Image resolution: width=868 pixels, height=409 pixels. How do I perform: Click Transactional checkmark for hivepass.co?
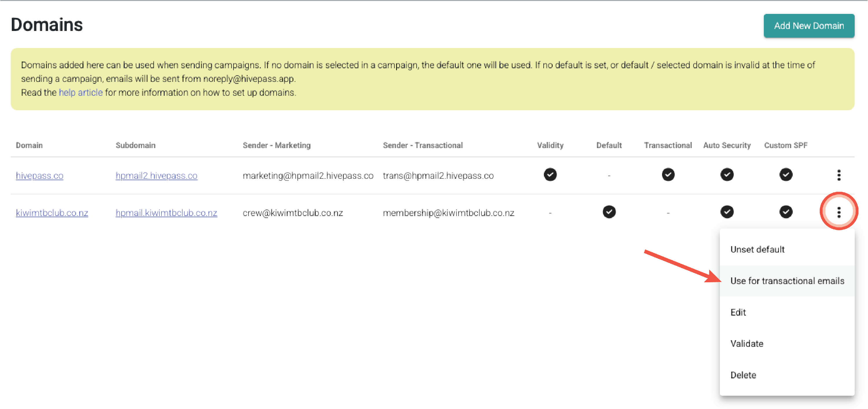[x=668, y=174]
